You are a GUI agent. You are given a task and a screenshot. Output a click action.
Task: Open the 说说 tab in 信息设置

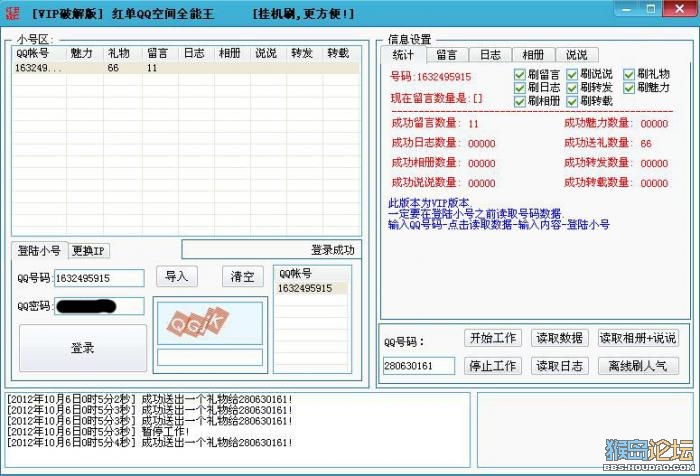[577, 55]
